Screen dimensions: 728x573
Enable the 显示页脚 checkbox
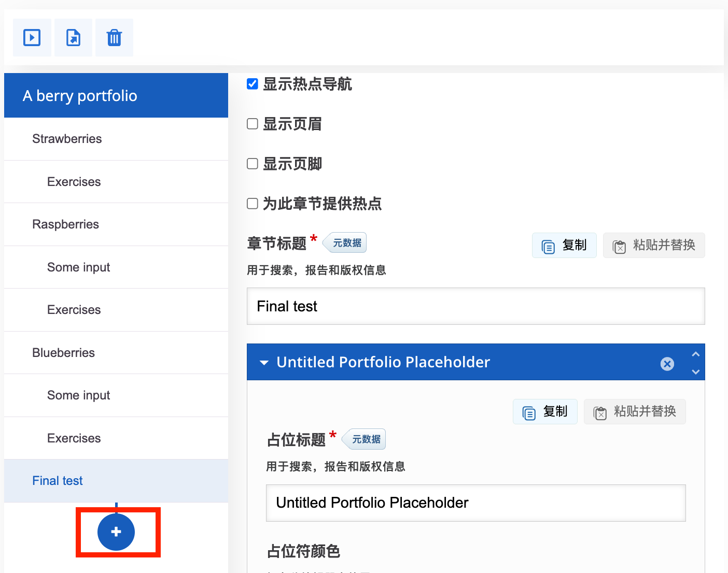(253, 164)
